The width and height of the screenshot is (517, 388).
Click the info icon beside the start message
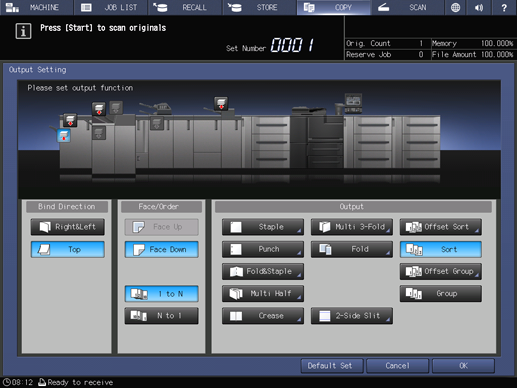coord(23,31)
